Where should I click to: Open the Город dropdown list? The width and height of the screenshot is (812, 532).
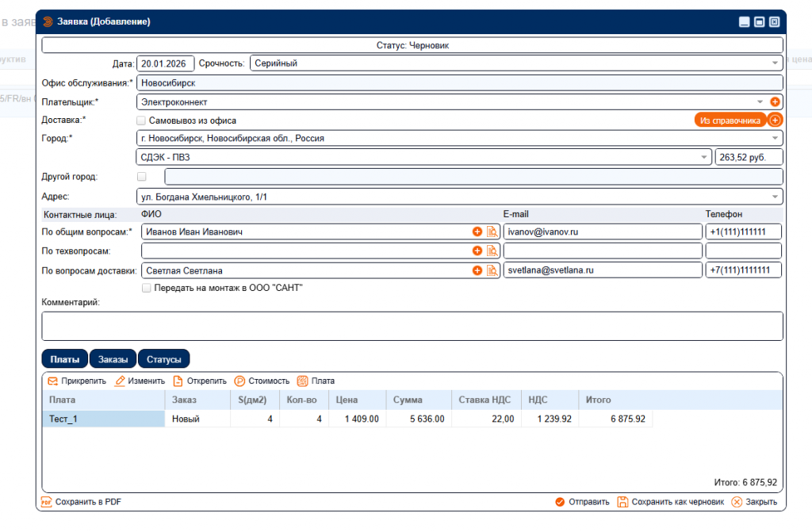pos(775,139)
